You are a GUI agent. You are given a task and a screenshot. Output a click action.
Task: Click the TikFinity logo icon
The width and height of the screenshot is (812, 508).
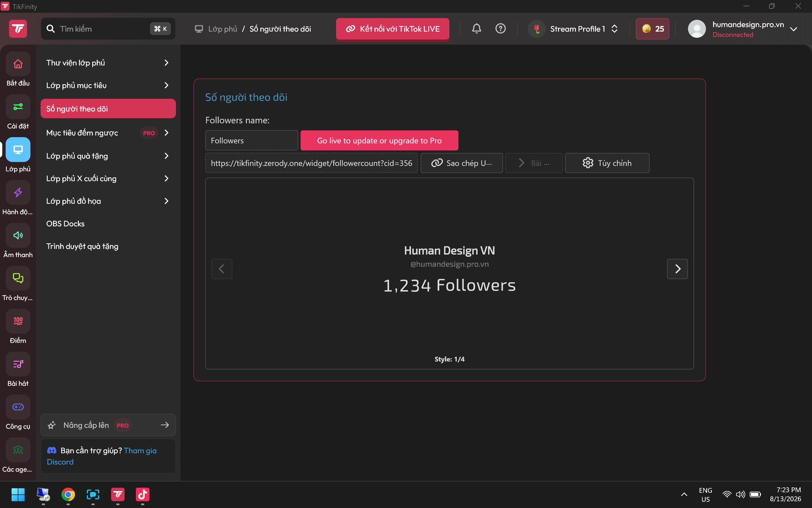18,29
